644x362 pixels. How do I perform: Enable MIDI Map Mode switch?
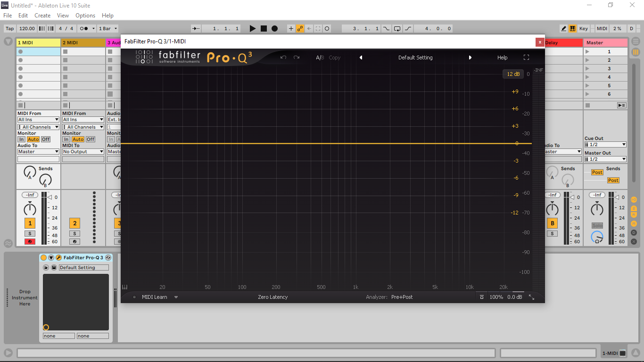[x=602, y=28]
